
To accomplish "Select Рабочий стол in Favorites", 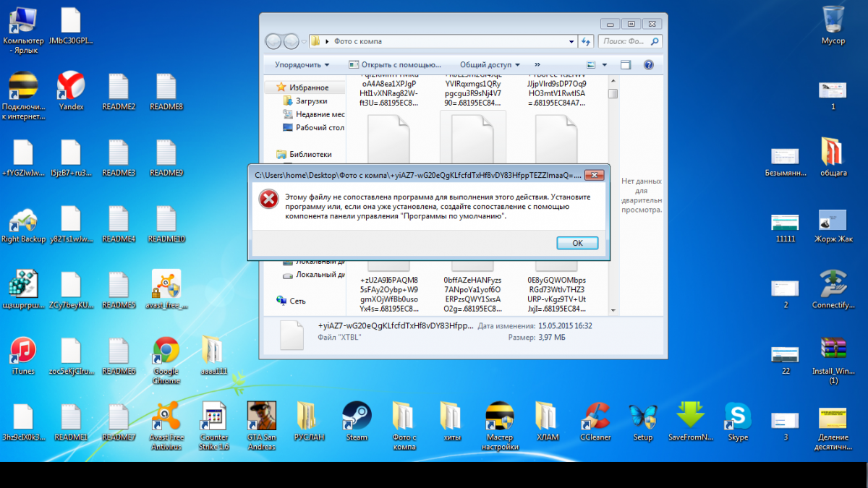I will [320, 127].
